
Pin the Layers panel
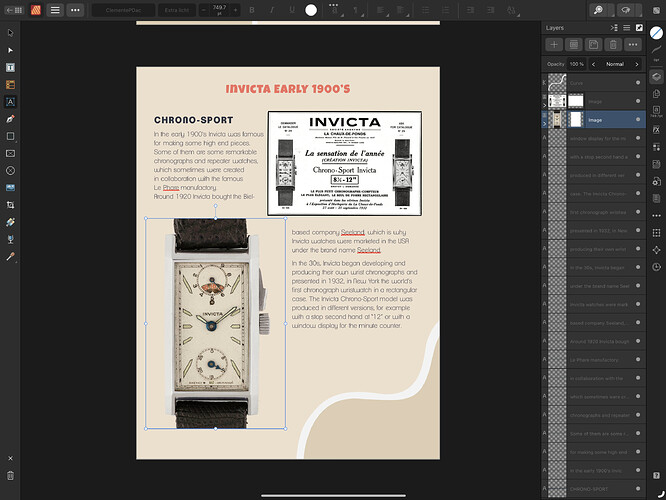(x=639, y=28)
